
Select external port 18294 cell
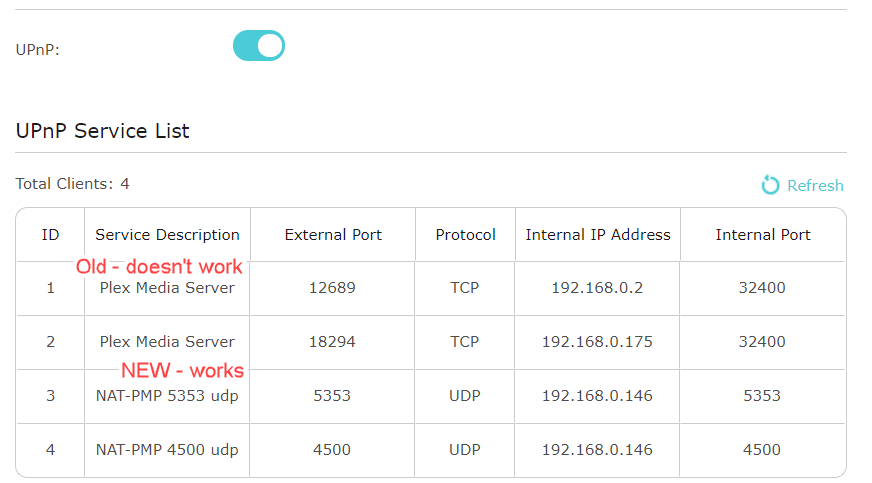[x=332, y=342]
